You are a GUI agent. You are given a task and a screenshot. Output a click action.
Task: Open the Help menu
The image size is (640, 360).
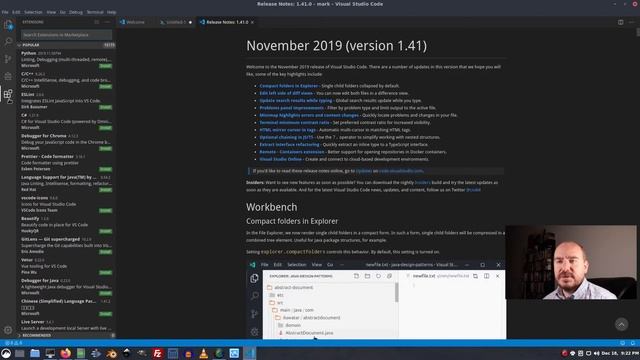[111, 12]
